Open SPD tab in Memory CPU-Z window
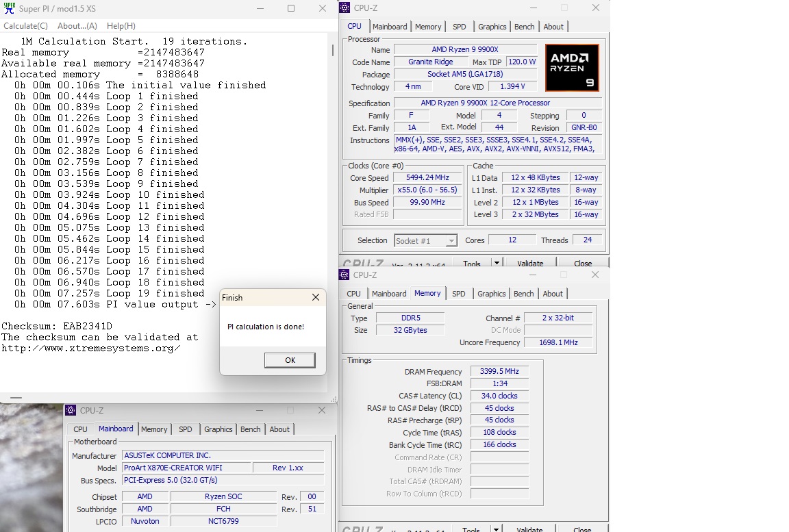 [458, 294]
